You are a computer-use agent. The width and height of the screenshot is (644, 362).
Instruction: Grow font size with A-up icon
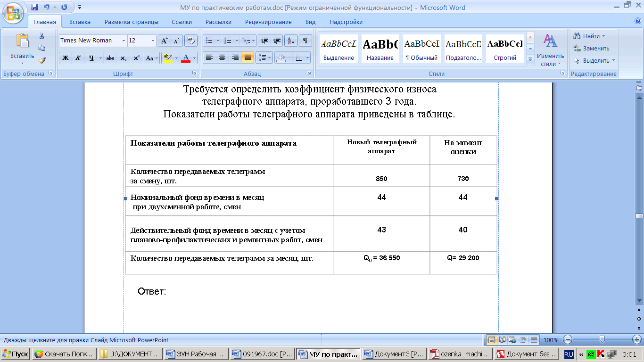[164, 41]
